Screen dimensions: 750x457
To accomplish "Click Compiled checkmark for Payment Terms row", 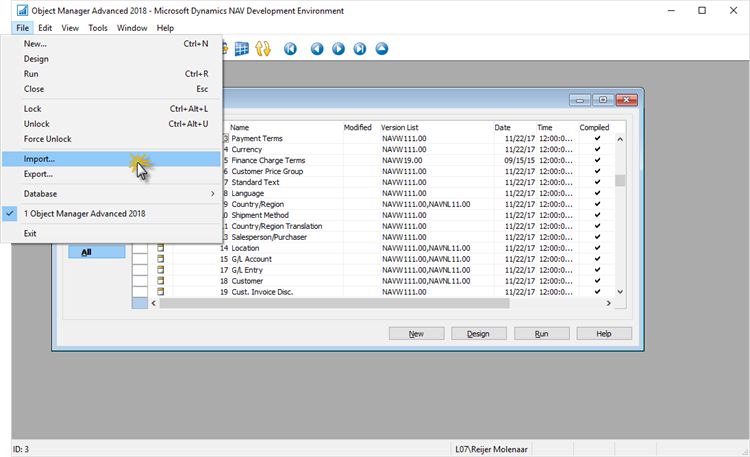I will [x=597, y=138].
